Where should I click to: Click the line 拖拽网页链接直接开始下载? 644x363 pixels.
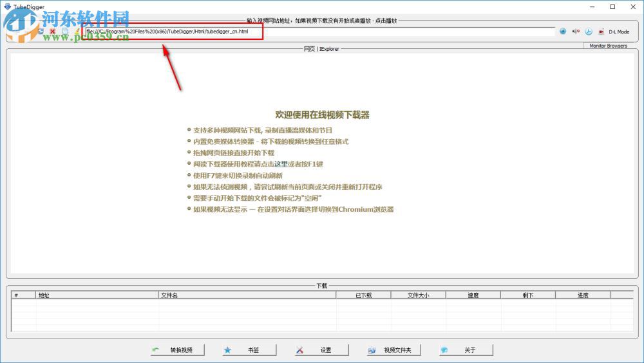234,153
